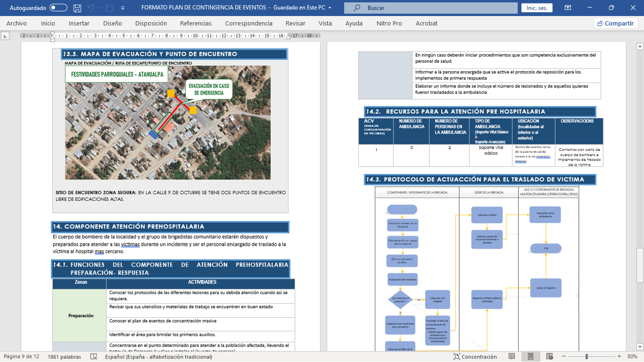Viewport: 644px width, 362px height.
Task: Click the ribbon display options icon
Action: [568, 8]
